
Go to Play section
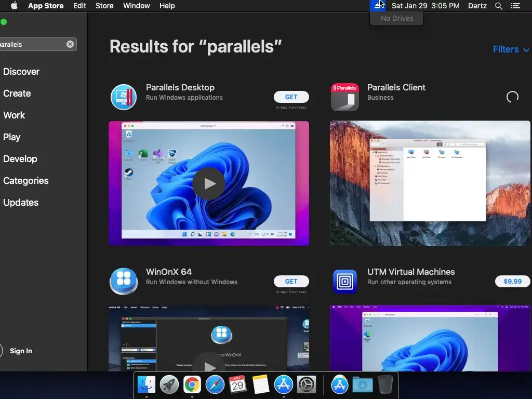pyautogui.click(x=12, y=137)
